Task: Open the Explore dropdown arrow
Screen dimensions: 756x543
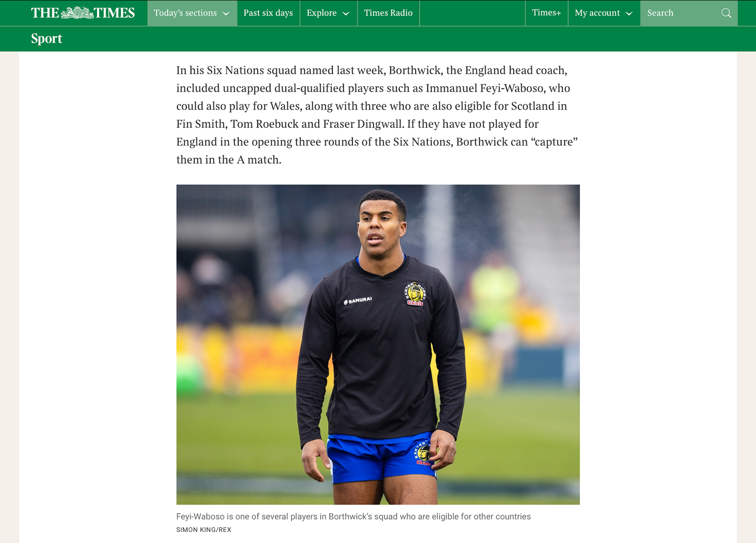Action: click(346, 14)
